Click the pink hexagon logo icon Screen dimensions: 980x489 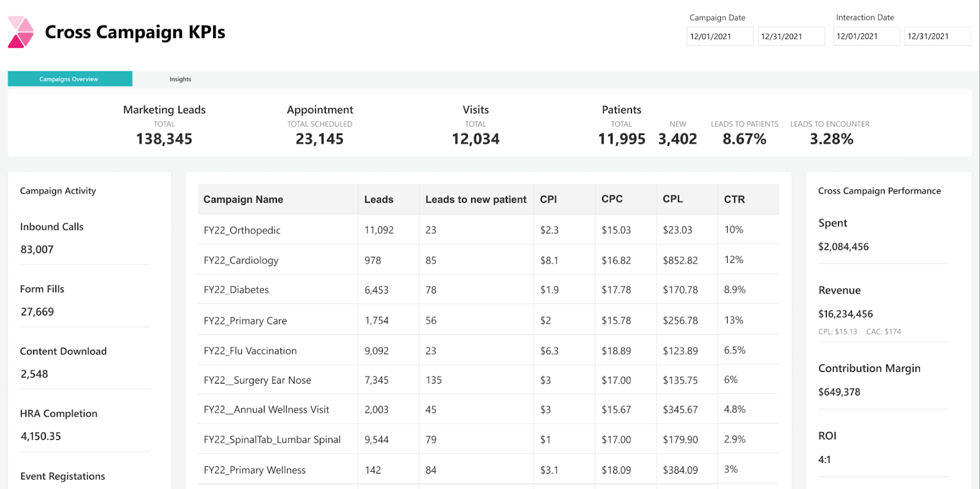(x=21, y=32)
